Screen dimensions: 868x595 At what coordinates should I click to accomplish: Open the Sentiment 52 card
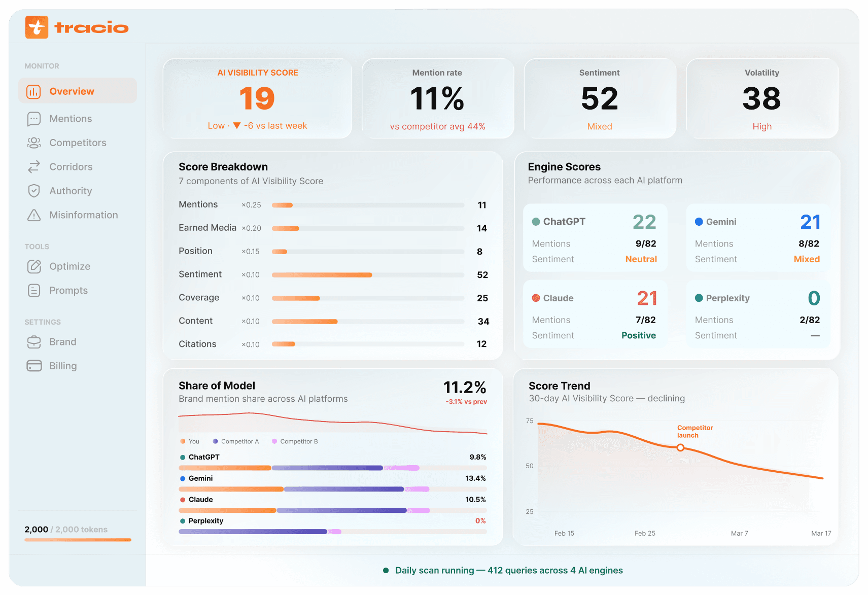pyautogui.click(x=600, y=98)
